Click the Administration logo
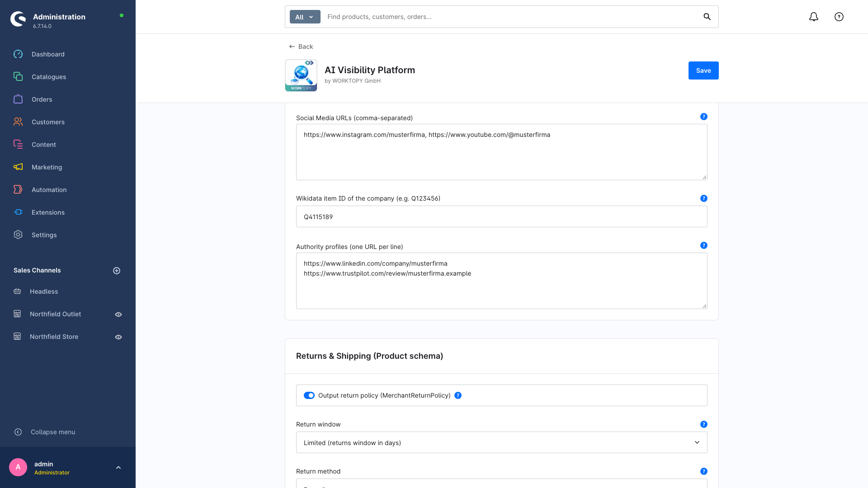This screenshot has height=488, width=868. (18, 19)
